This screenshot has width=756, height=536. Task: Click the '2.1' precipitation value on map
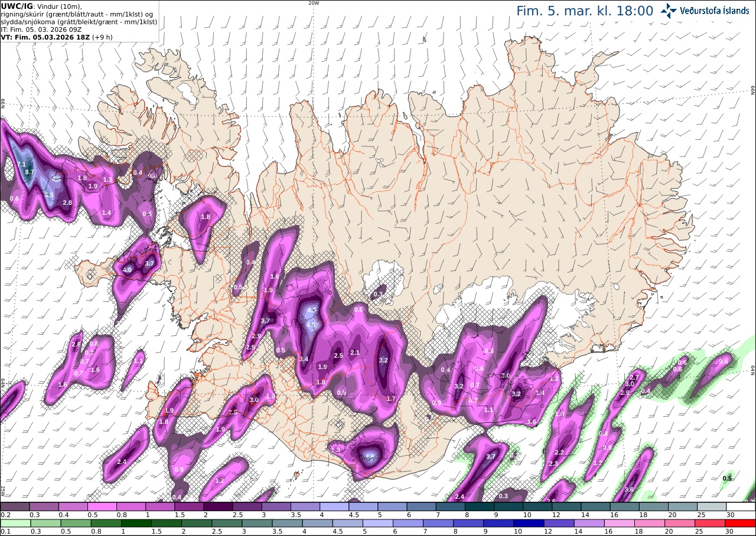pyautogui.click(x=355, y=352)
